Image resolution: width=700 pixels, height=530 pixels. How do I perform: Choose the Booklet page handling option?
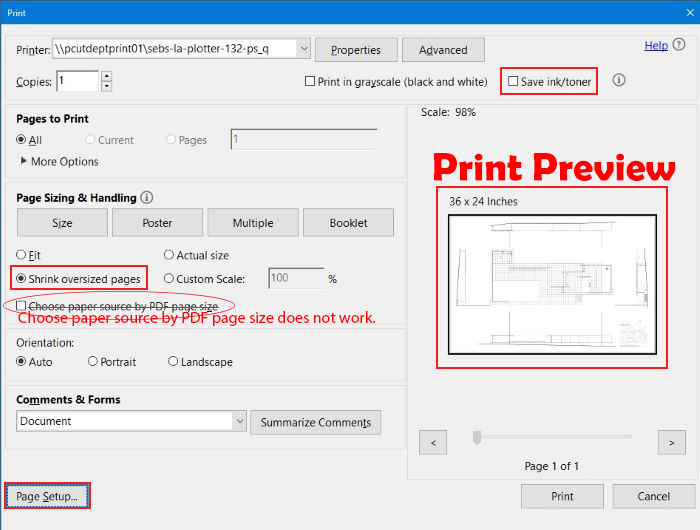(x=348, y=223)
